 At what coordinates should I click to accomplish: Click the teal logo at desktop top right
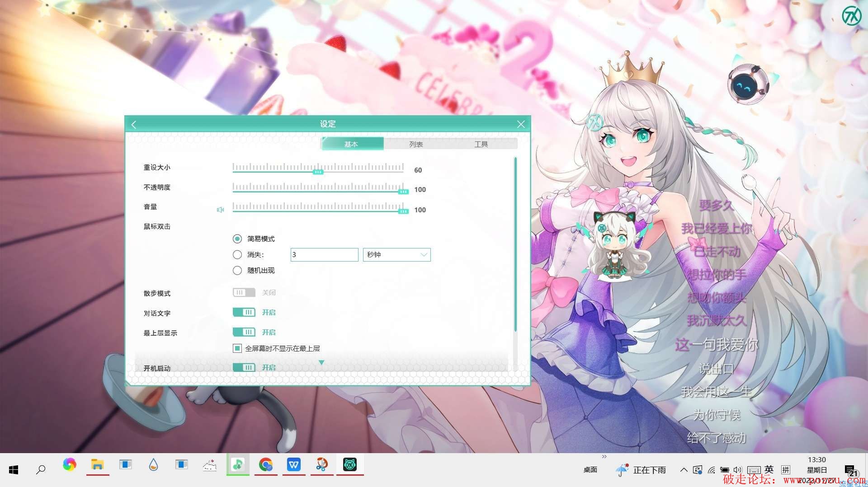(x=851, y=16)
